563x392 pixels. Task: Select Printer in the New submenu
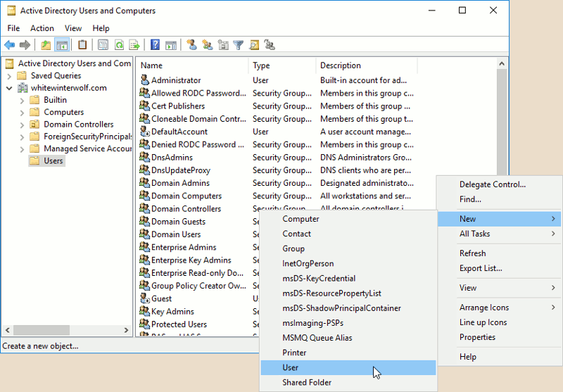(348, 353)
